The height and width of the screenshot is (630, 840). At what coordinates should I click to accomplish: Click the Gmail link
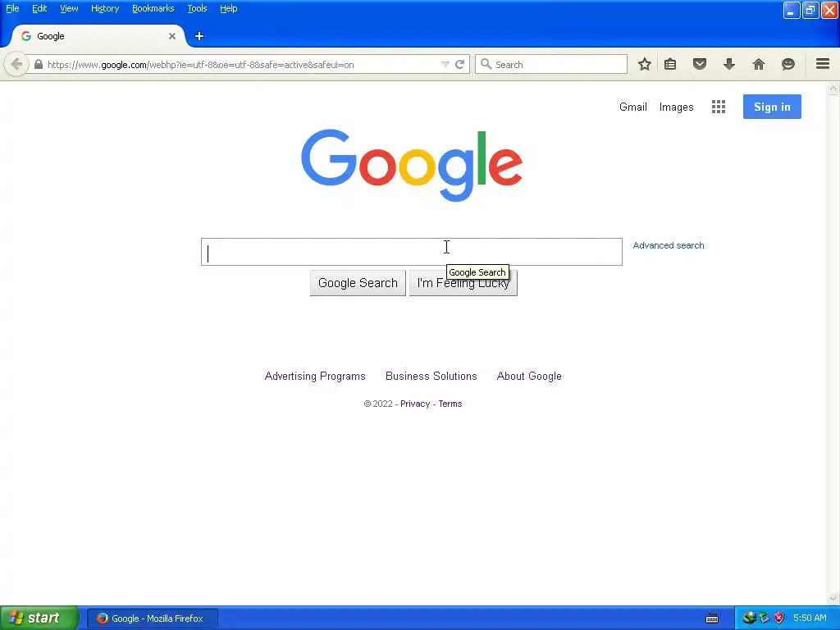tap(633, 107)
